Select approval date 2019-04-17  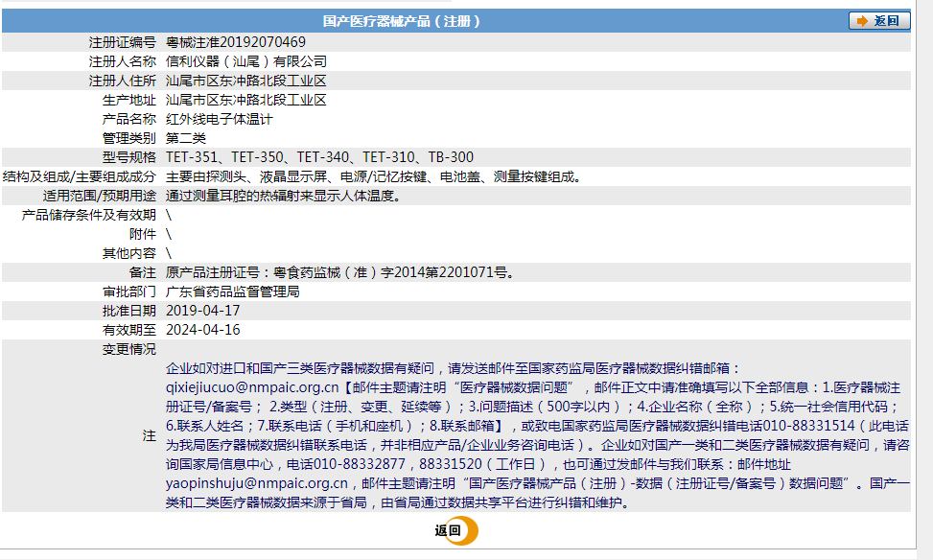coord(203,311)
